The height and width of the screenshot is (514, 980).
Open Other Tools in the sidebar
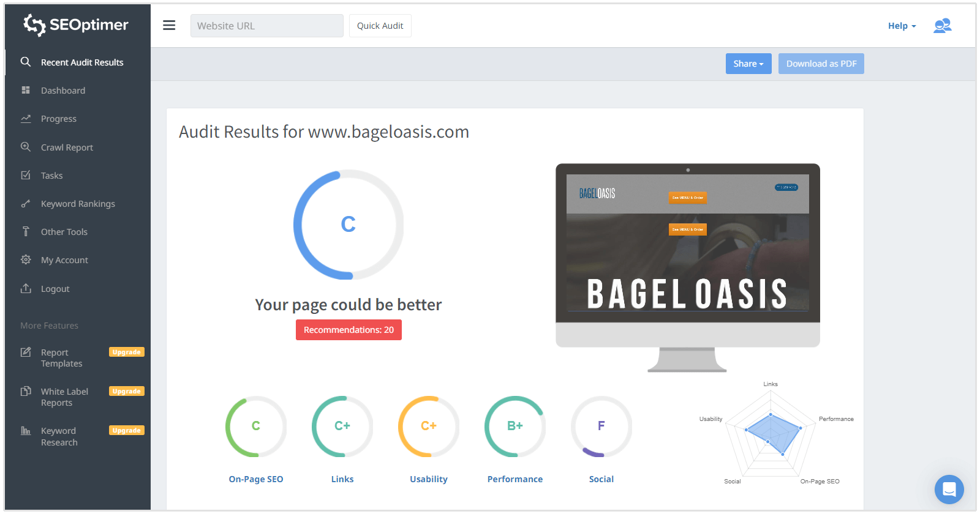click(64, 232)
